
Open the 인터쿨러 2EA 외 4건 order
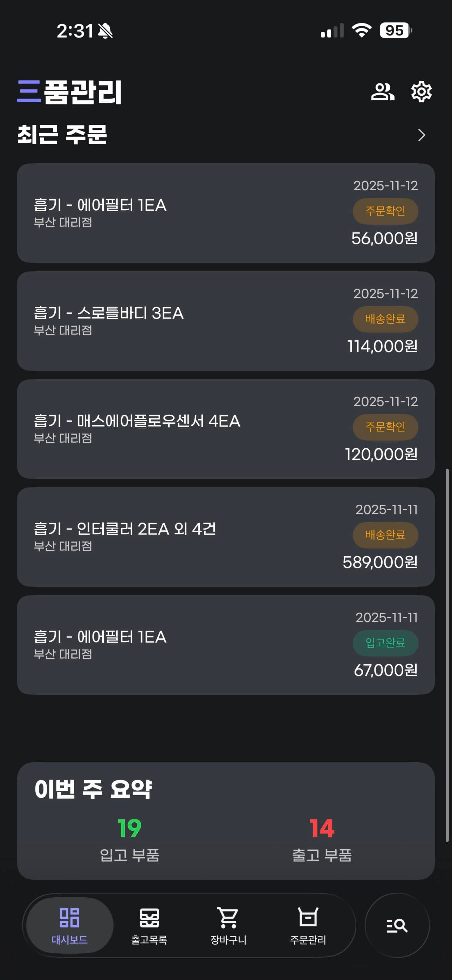click(x=226, y=537)
